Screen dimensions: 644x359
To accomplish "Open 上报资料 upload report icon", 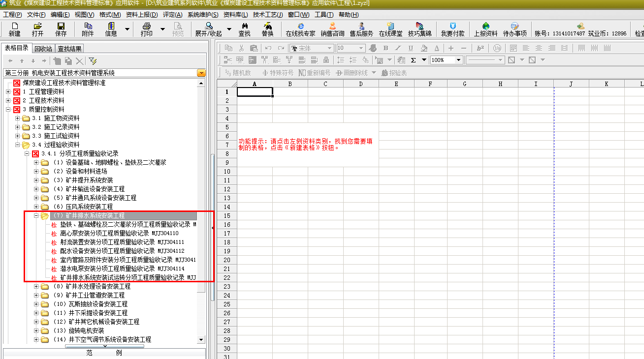I will pyautogui.click(x=485, y=29).
